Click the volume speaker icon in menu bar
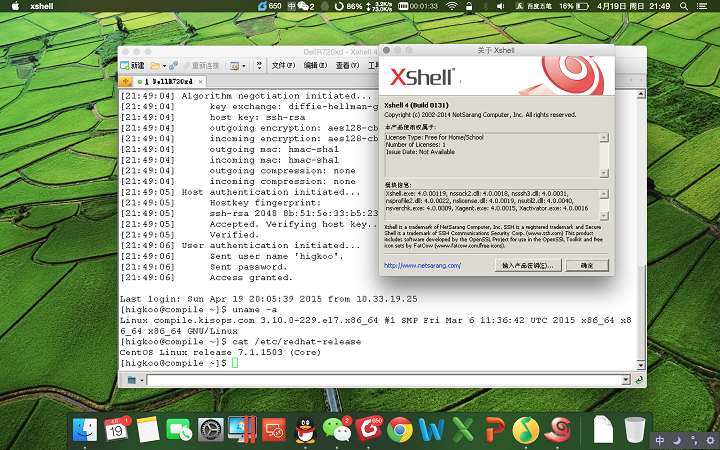 [501, 6]
